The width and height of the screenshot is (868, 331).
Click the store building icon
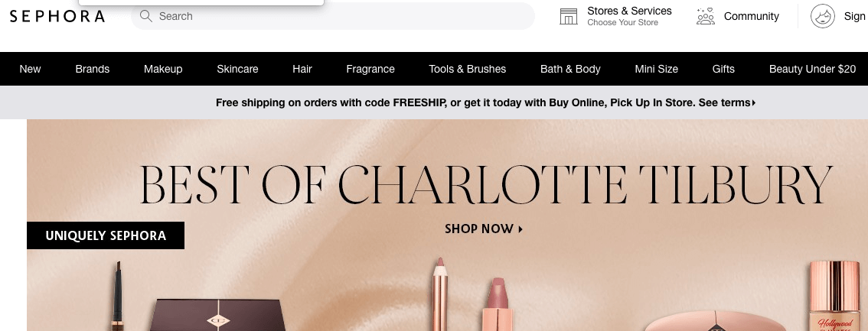569,17
